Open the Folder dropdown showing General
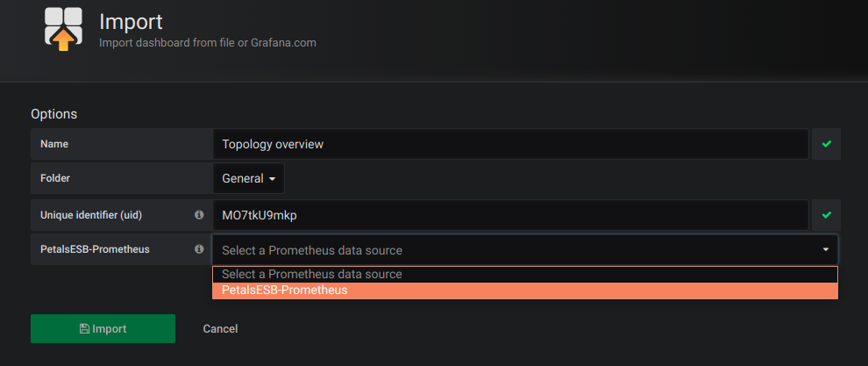The width and height of the screenshot is (868, 366). pyautogui.click(x=248, y=178)
